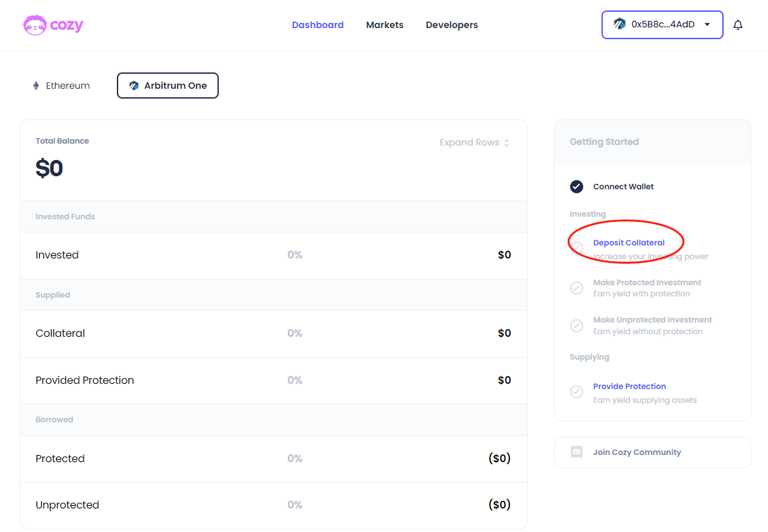Click the Connect Wallet completed checkmark

click(x=577, y=187)
